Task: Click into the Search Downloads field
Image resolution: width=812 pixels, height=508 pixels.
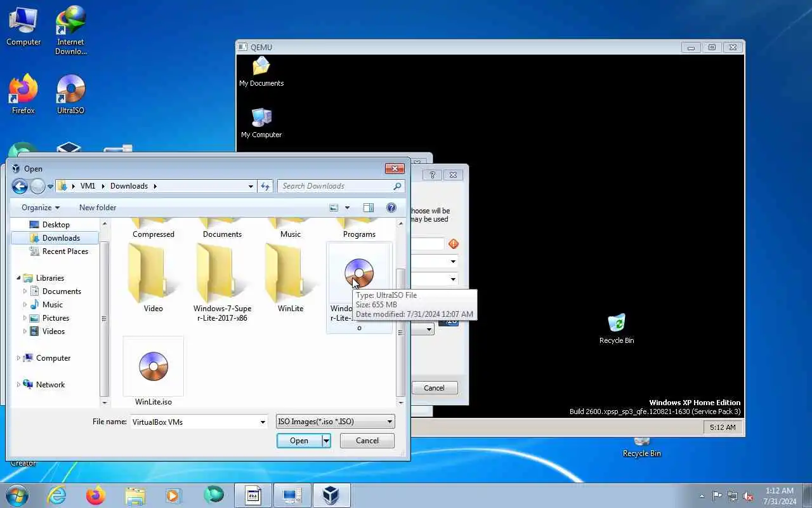Action: [x=334, y=186]
